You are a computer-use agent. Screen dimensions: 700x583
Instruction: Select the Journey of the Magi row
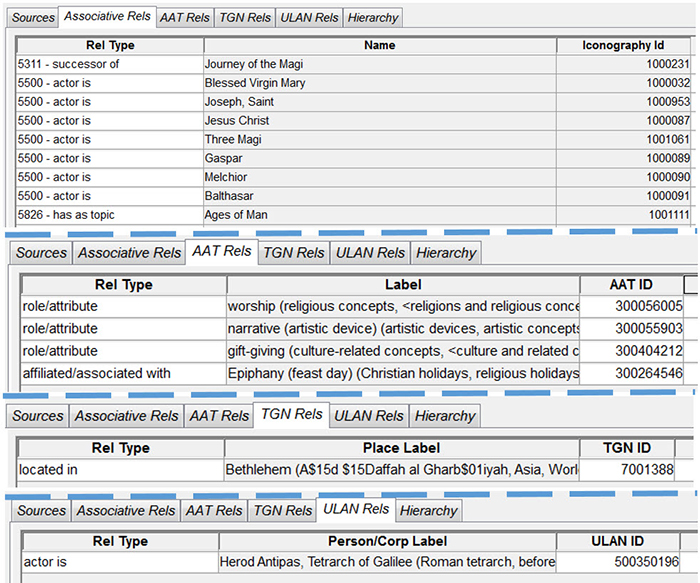pyautogui.click(x=353, y=64)
